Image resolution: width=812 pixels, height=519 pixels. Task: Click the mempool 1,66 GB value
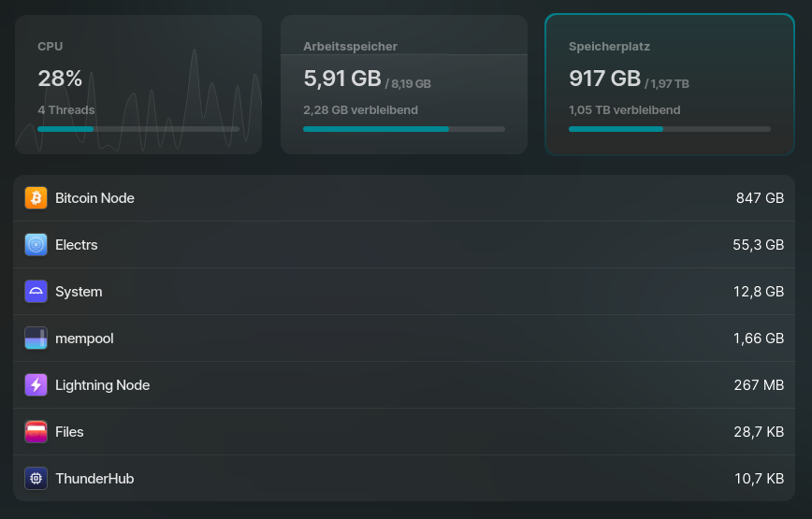[758, 339]
